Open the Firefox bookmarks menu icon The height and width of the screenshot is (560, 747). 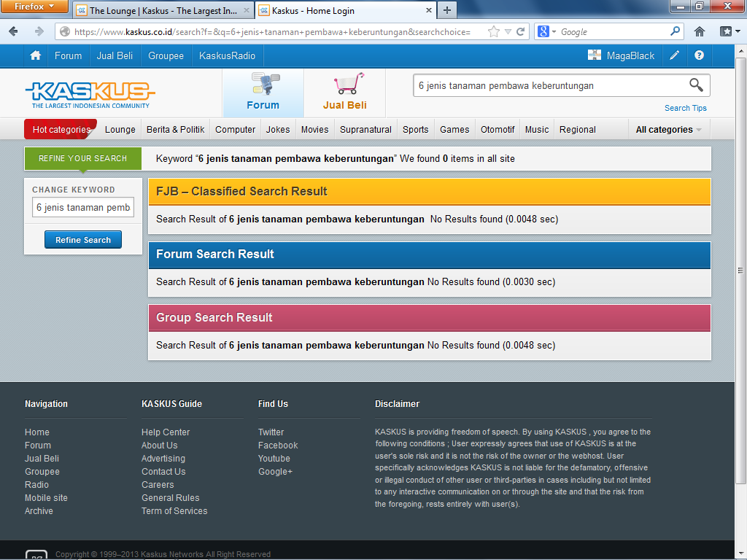[x=729, y=31]
